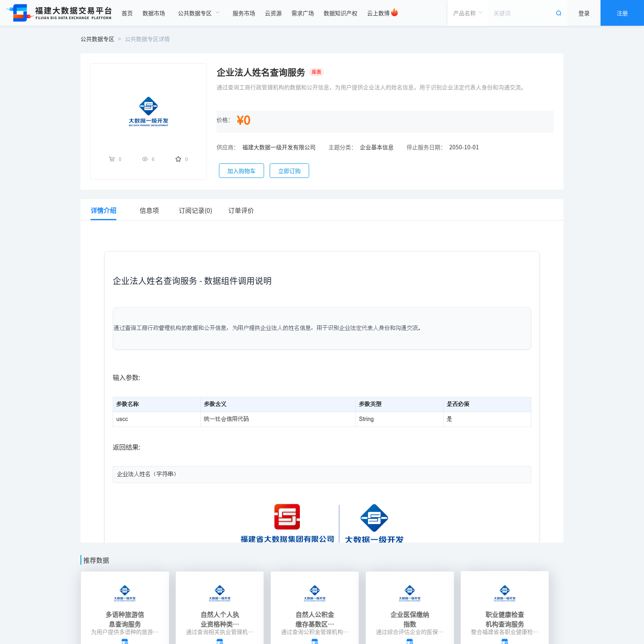Screen dimensions: 644x644
Task: Click logo on 自然人公积金缴存基数区 card
Action: [315, 593]
